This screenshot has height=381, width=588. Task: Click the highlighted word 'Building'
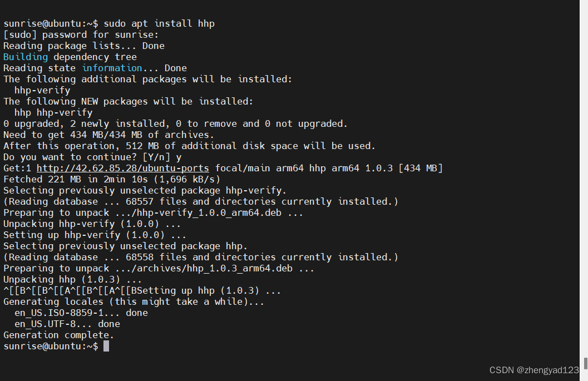click(x=26, y=57)
